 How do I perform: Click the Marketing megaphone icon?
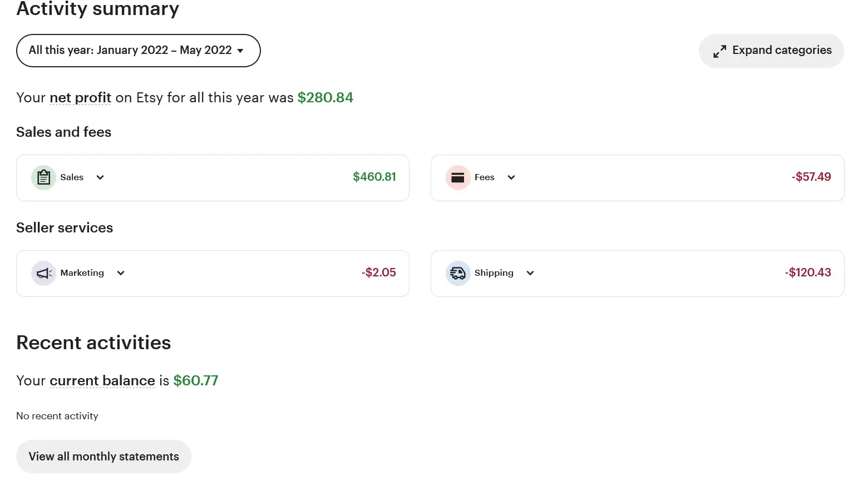point(43,273)
